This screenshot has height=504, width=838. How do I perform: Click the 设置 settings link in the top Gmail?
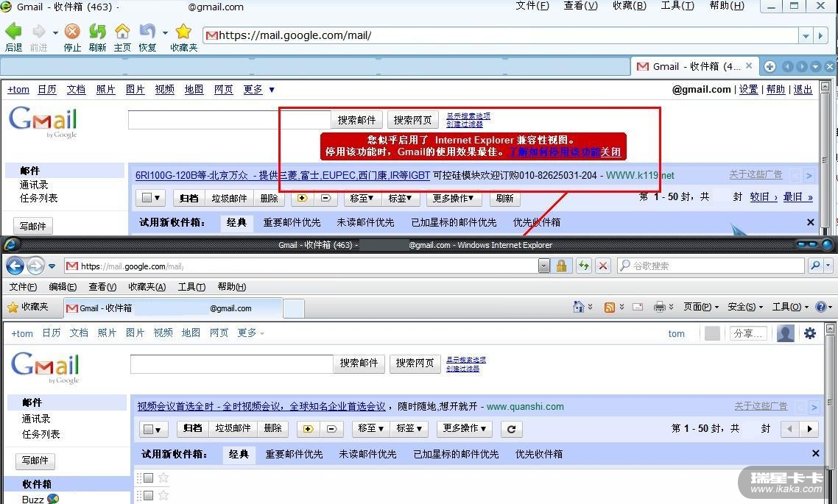point(748,89)
